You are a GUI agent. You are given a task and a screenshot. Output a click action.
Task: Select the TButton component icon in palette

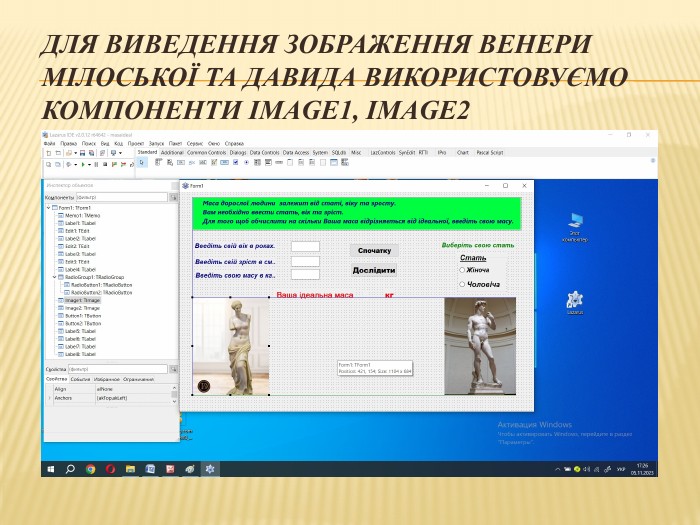tap(181, 162)
